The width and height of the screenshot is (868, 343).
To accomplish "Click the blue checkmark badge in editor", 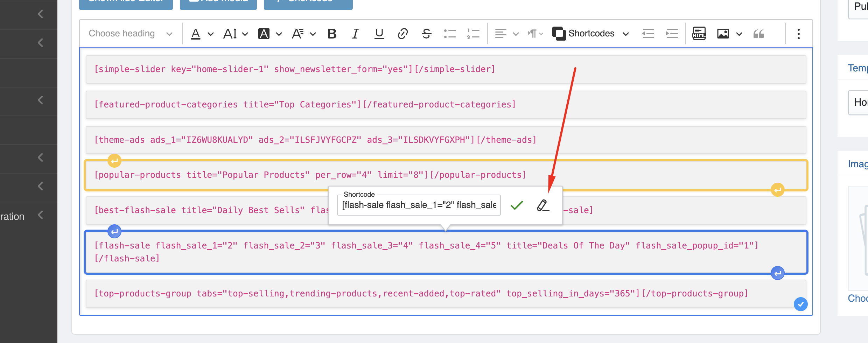I will [800, 304].
